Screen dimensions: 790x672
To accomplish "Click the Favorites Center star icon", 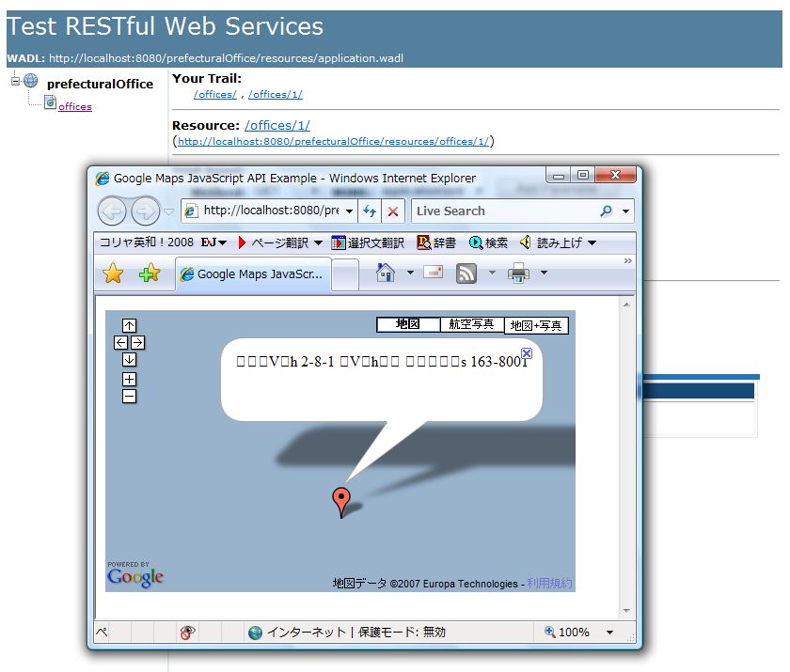I will pos(113,273).
